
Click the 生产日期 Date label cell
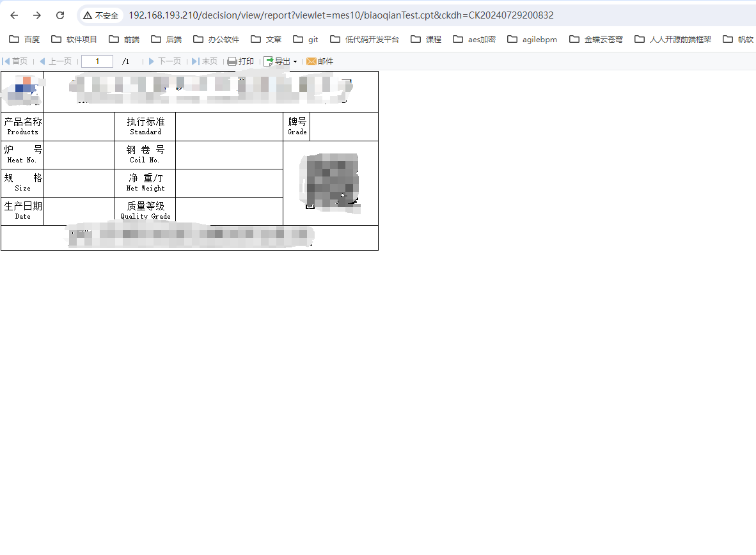(22, 211)
